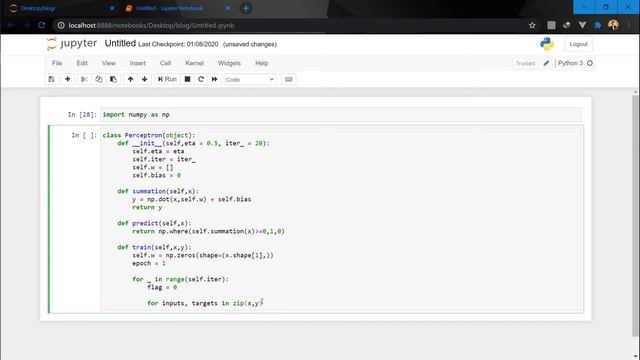Copy selected cells icon
This screenshot has height=360, width=640.
click(99, 79)
